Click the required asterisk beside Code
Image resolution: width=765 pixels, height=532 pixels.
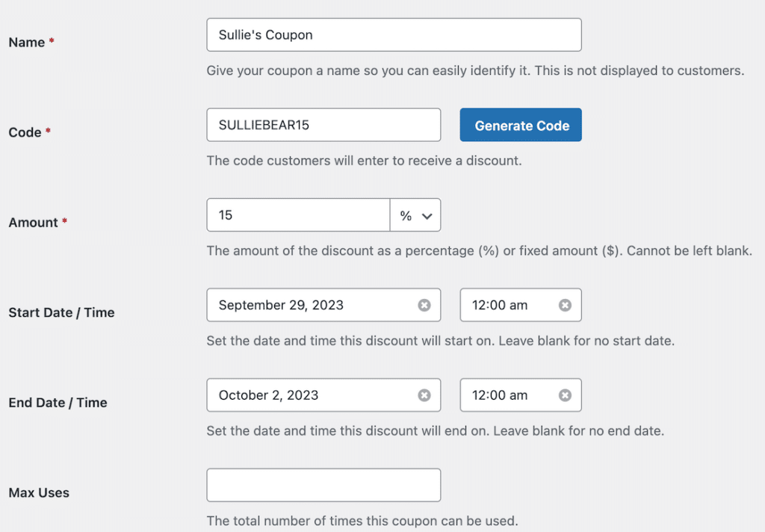[x=49, y=129]
